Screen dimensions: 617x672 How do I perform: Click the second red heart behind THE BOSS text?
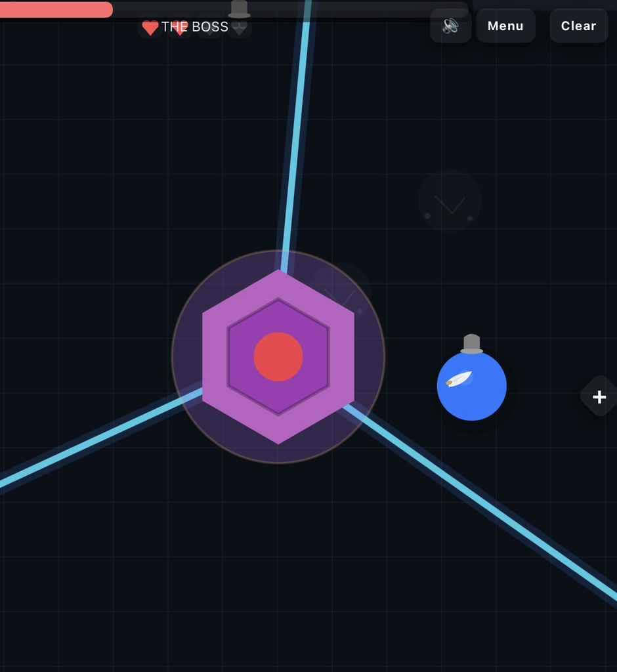point(180,28)
